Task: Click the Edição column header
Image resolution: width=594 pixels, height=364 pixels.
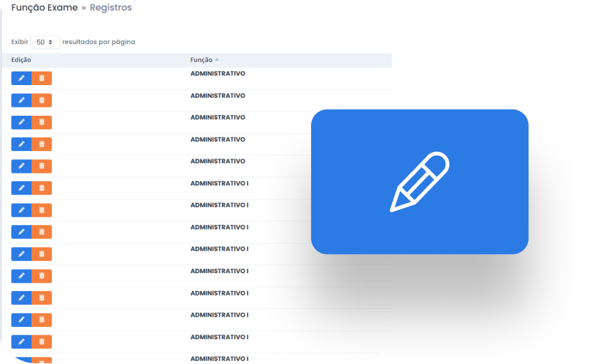Action: 21,60
